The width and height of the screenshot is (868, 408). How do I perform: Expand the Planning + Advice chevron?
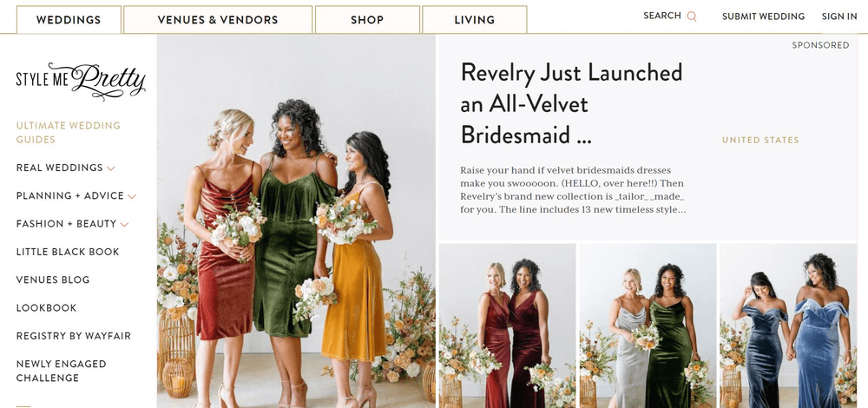click(x=132, y=196)
